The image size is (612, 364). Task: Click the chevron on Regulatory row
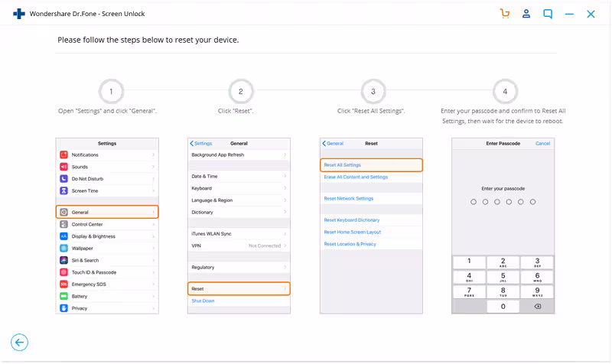pos(285,267)
